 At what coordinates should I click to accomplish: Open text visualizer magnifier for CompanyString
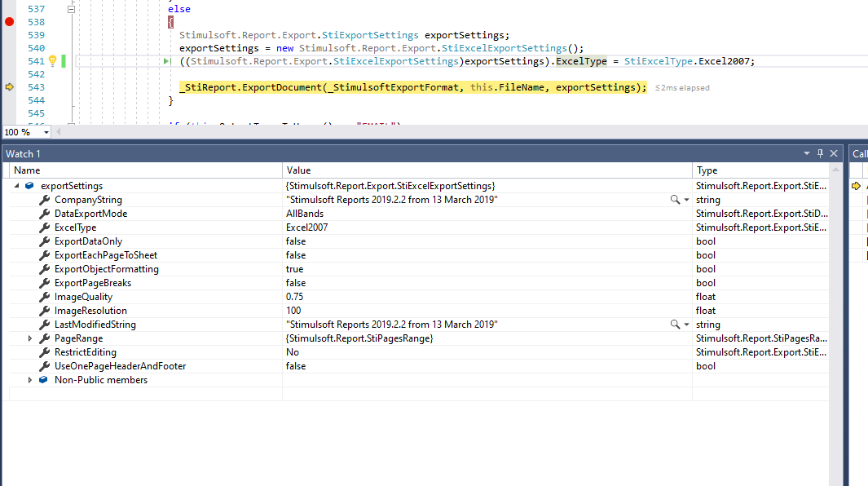675,200
